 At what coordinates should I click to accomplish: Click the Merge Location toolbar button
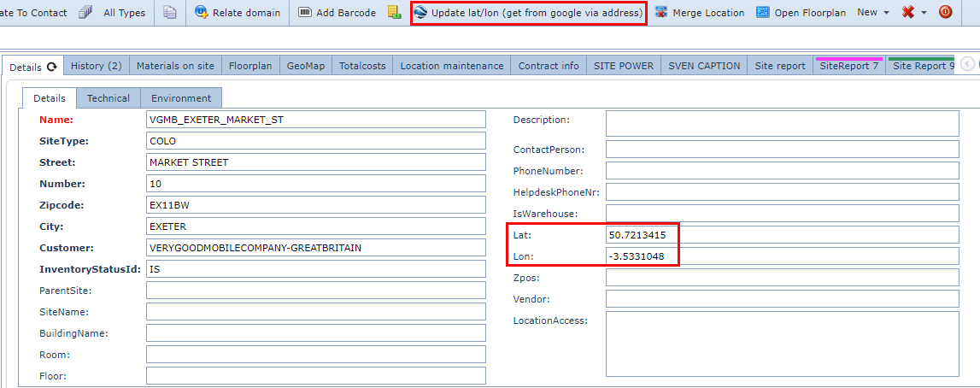coord(699,13)
